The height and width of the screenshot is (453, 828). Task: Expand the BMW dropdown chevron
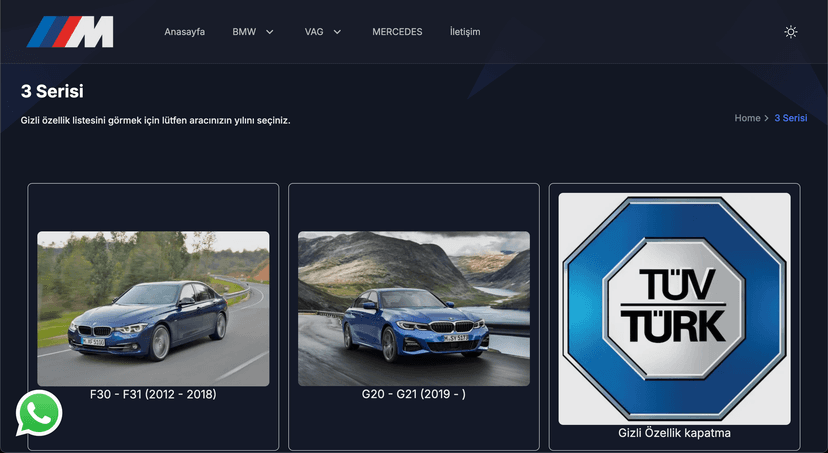pos(269,32)
